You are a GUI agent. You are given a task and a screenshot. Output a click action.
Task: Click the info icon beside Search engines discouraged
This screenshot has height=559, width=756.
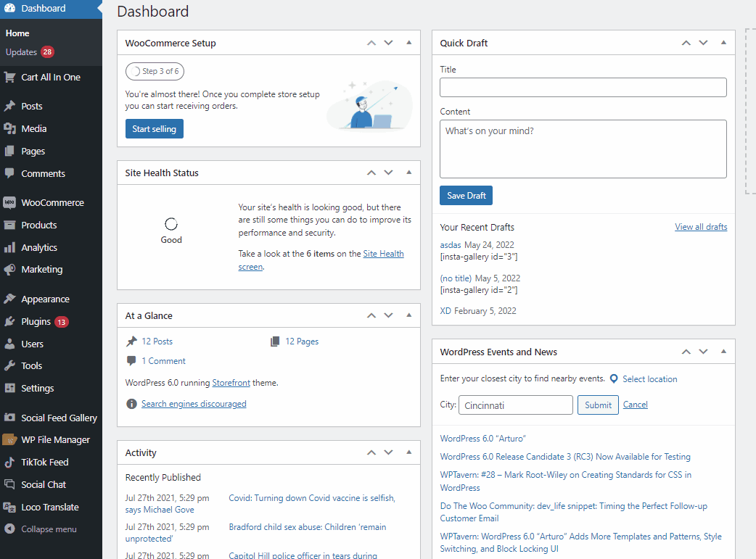point(131,404)
